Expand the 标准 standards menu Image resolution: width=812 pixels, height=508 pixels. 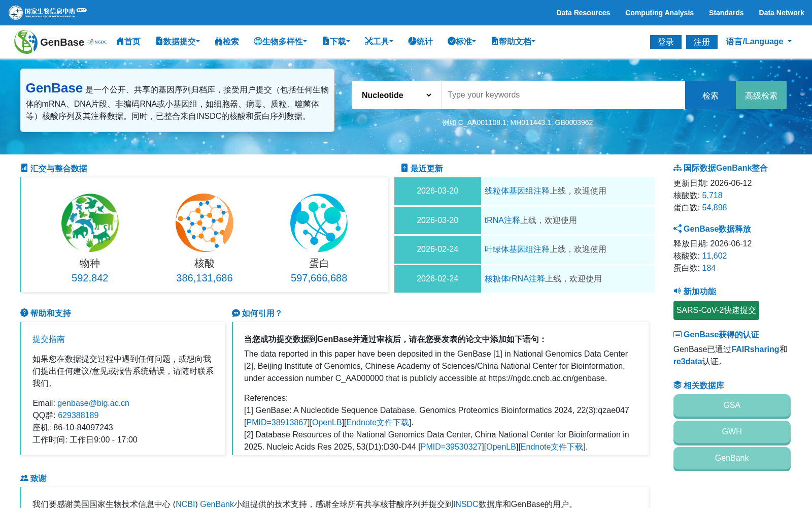click(462, 42)
